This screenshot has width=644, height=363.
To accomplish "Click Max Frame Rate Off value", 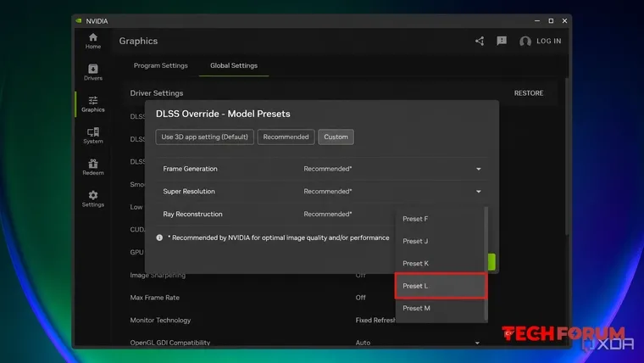I will tap(361, 298).
